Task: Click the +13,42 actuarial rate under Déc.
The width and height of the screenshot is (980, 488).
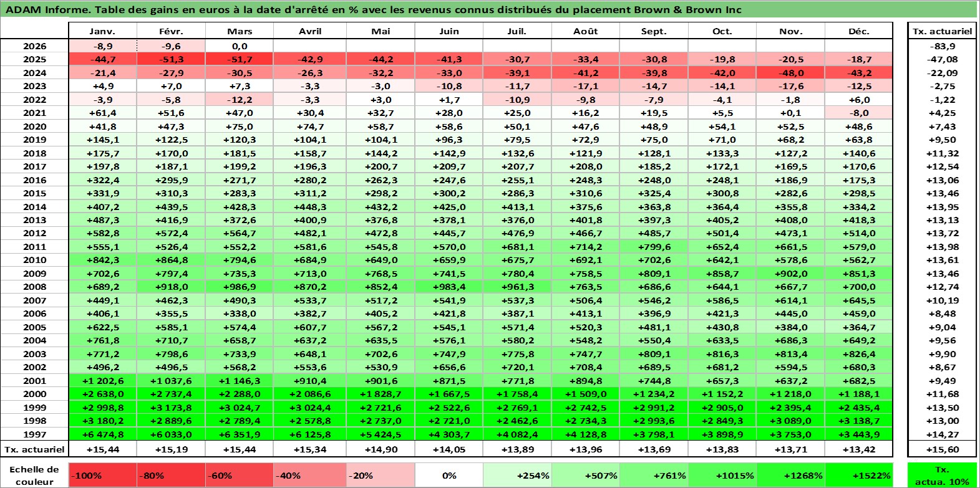Action: 859,449
